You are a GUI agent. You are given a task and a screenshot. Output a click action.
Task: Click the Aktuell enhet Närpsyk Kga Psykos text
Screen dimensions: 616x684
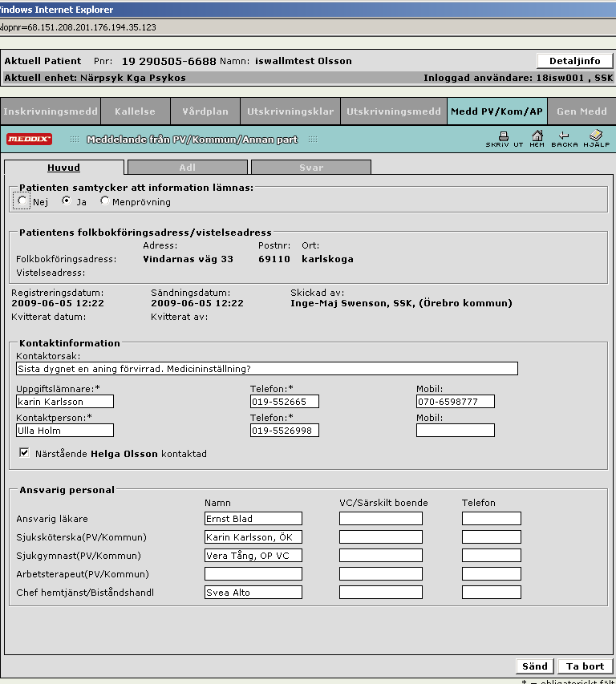[x=95, y=78]
